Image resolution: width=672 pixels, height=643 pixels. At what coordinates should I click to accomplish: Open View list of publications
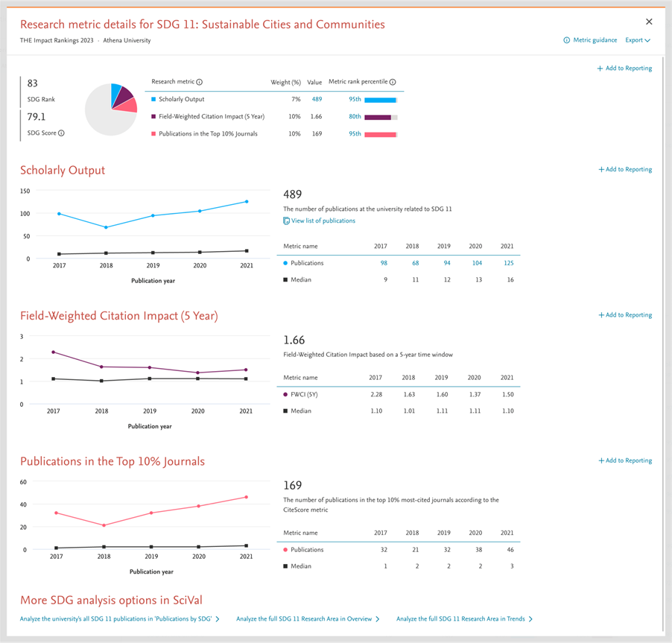pos(323,221)
